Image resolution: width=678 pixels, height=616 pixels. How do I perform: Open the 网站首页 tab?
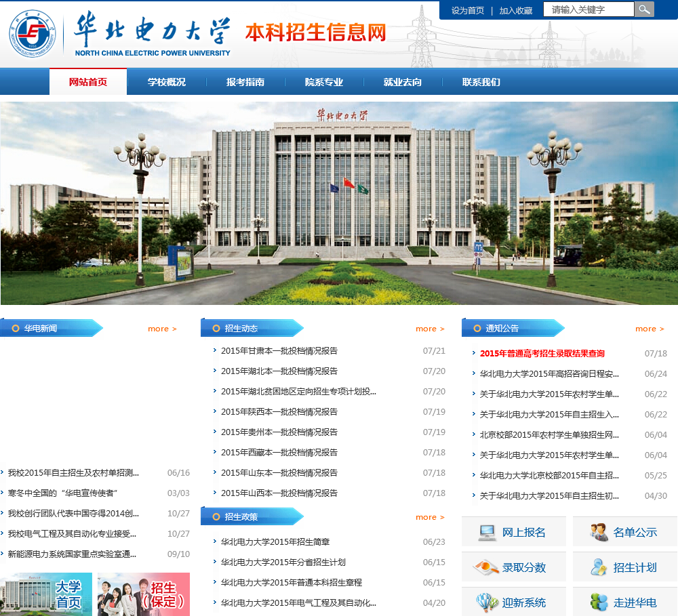pyautogui.click(x=87, y=82)
